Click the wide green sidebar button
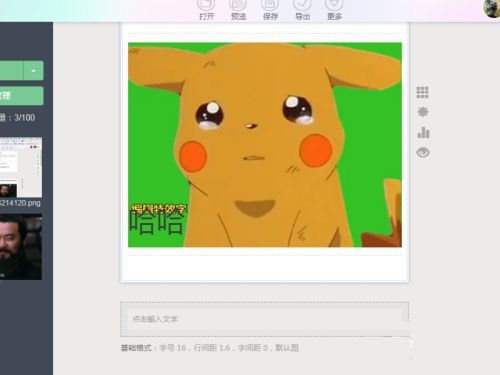The image size is (500, 375). [22, 96]
